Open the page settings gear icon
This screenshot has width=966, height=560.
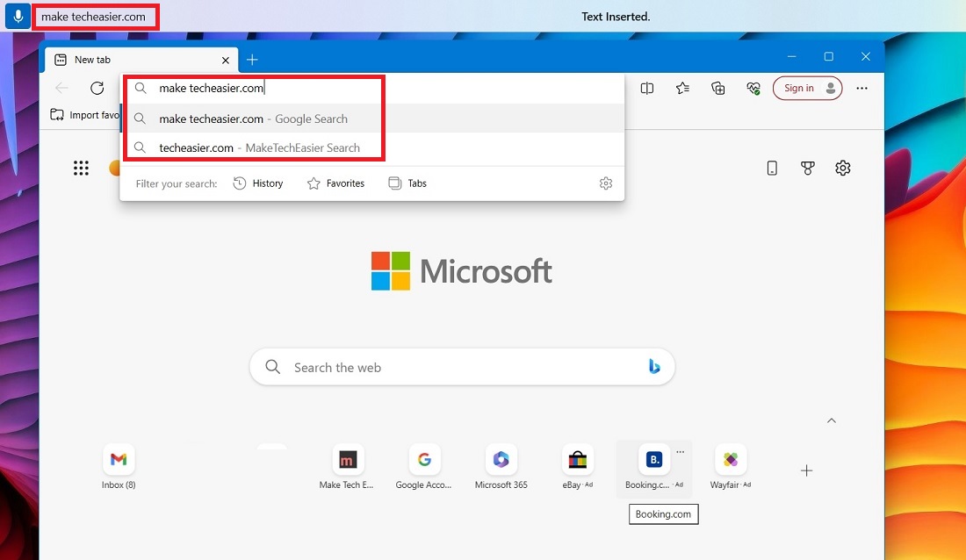coord(843,168)
